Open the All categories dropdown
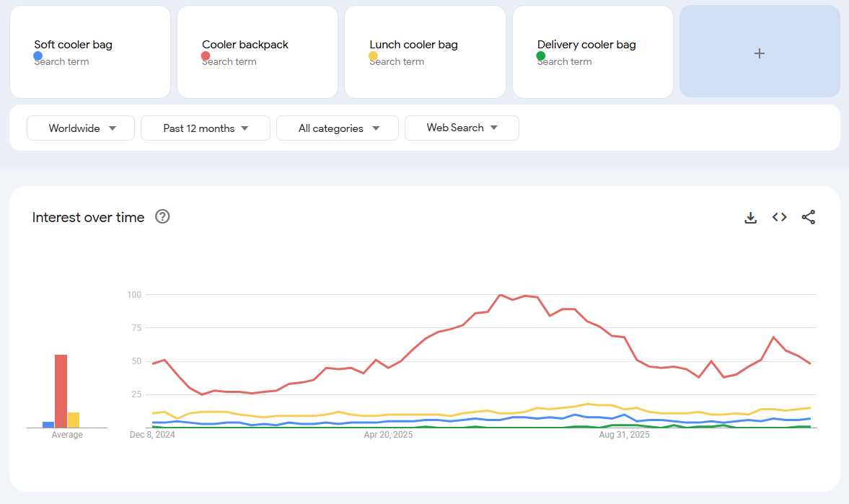 [x=338, y=128]
